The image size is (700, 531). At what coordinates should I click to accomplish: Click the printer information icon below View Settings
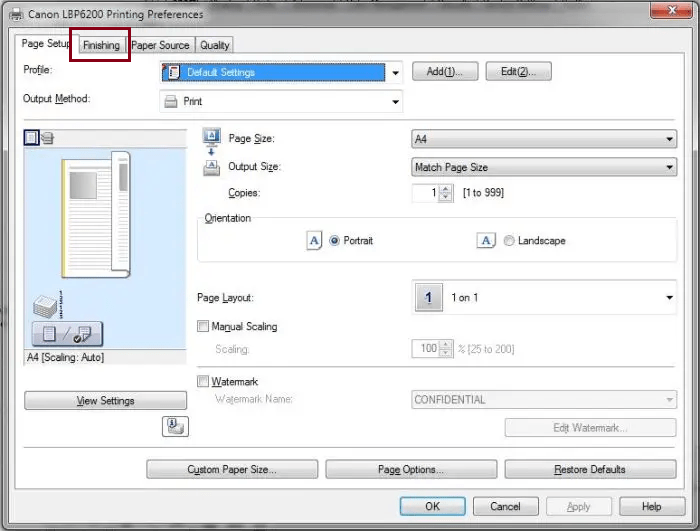point(175,427)
